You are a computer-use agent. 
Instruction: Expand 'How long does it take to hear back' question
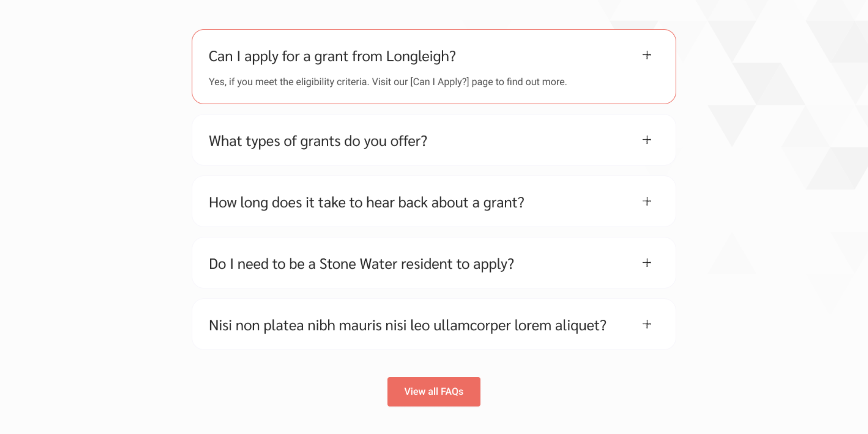[434, 202]
